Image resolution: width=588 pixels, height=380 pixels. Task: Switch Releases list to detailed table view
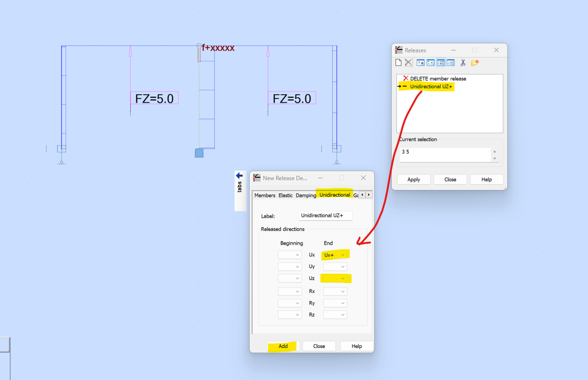pos(451,63)
